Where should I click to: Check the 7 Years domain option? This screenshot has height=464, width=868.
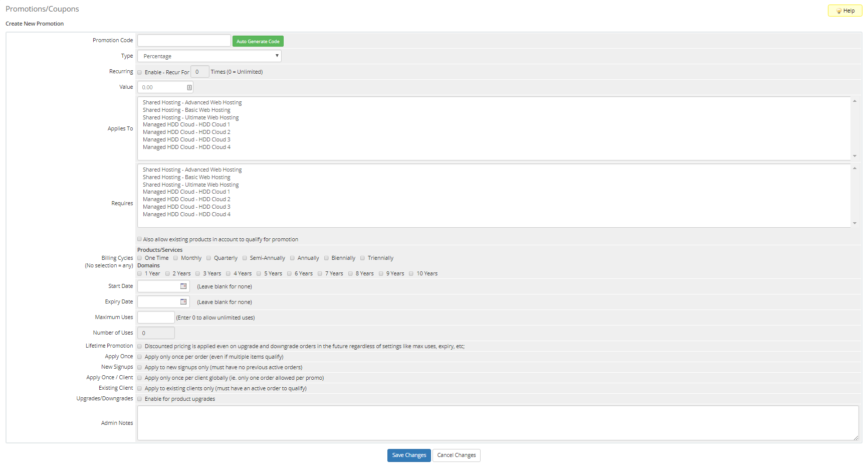click(x=320, y=274)
